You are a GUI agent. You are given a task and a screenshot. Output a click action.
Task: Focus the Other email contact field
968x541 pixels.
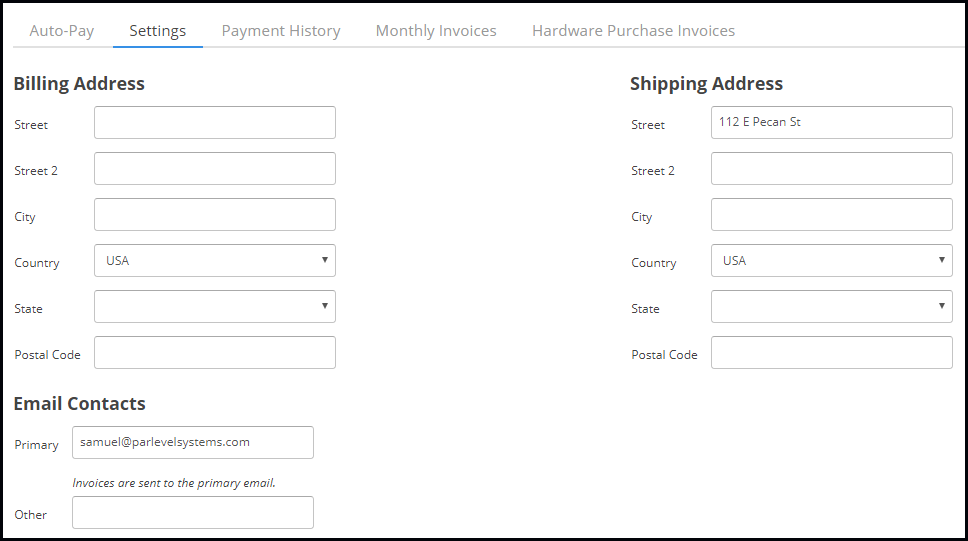click(192, 513)
